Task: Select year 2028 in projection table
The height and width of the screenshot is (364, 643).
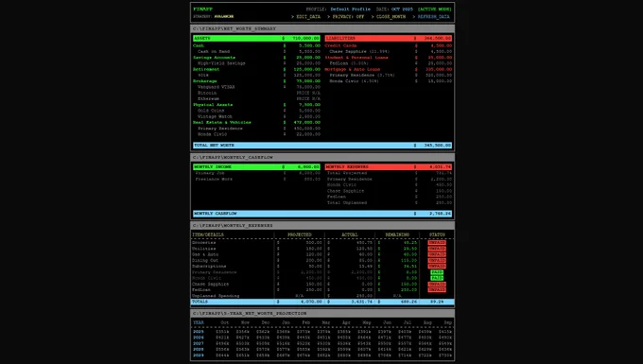Action: tap(199, 349)
